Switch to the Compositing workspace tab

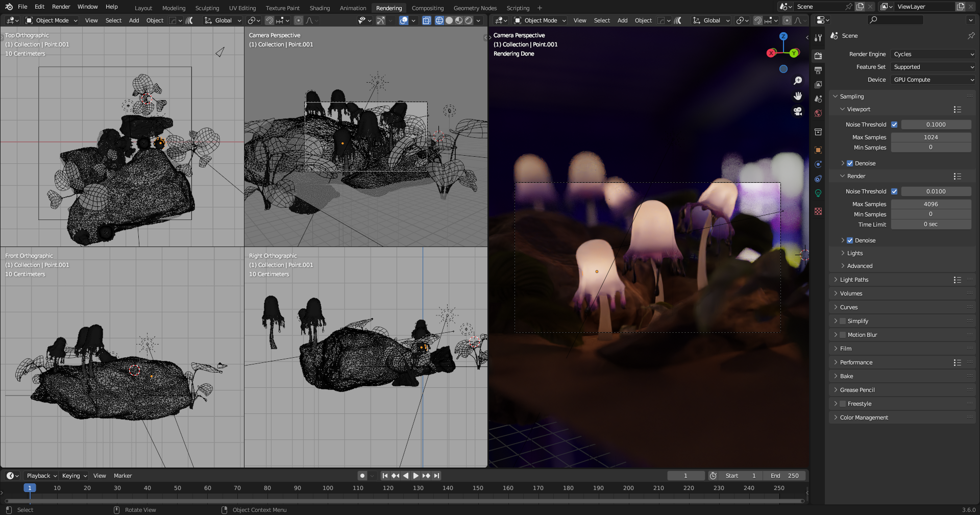tap(427, 8)
